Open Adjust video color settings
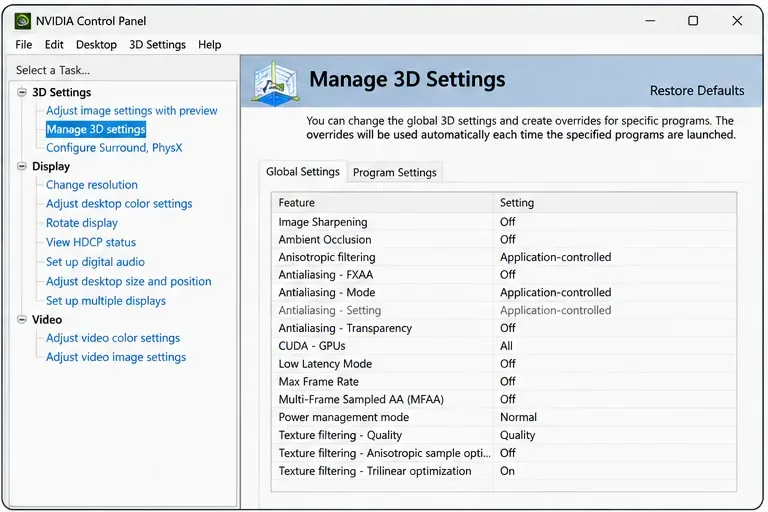The width and height of the screenshot is (768, 512). click(113, 338)
